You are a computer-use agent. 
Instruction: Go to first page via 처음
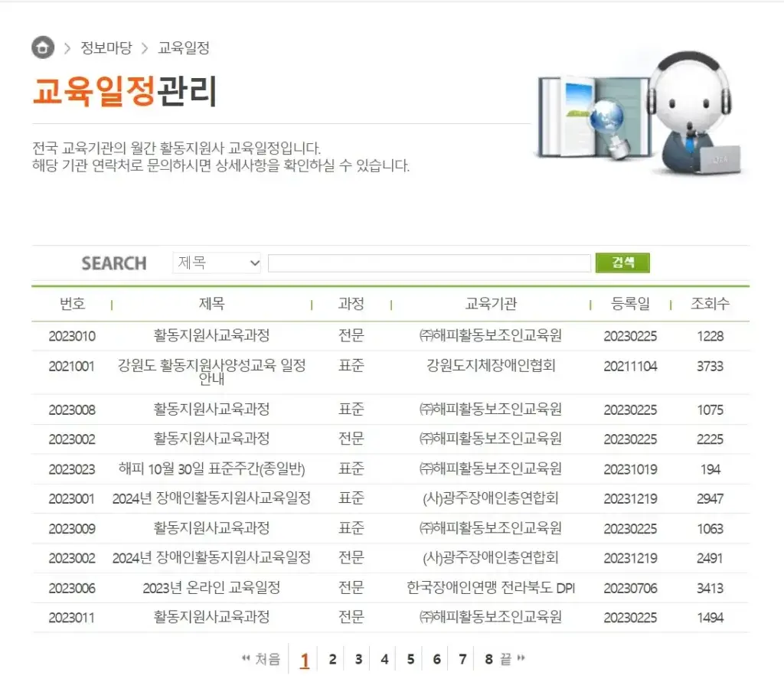click(261, 659)
